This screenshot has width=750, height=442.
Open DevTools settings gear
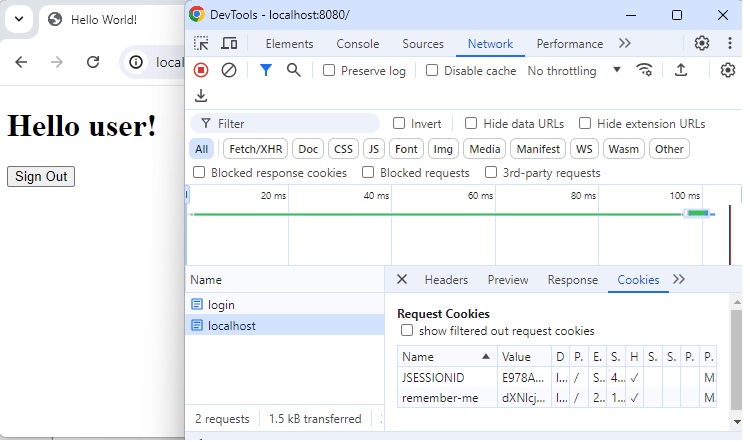(x=702, y=44)
